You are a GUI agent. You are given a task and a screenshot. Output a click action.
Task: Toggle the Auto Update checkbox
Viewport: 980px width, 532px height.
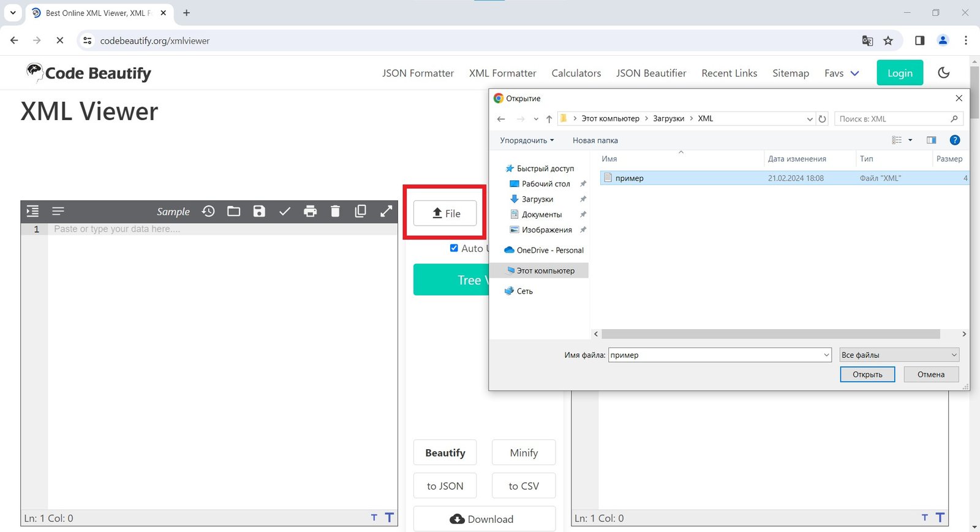click(x=454, y=248)
